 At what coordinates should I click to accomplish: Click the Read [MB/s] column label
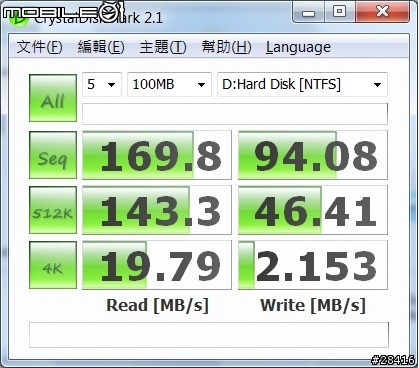coord(157,305)
